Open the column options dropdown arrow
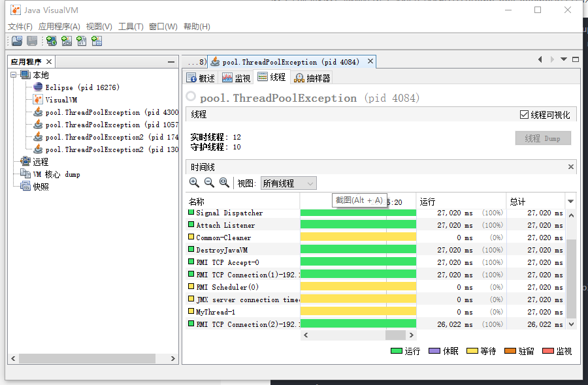 (570, 202)
